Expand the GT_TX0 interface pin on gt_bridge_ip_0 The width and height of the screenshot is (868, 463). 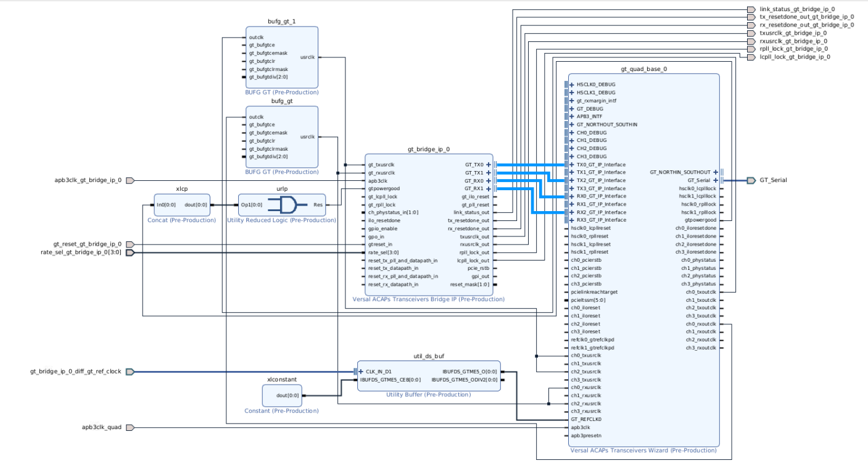pyautogui.click(x=487, y=165)
